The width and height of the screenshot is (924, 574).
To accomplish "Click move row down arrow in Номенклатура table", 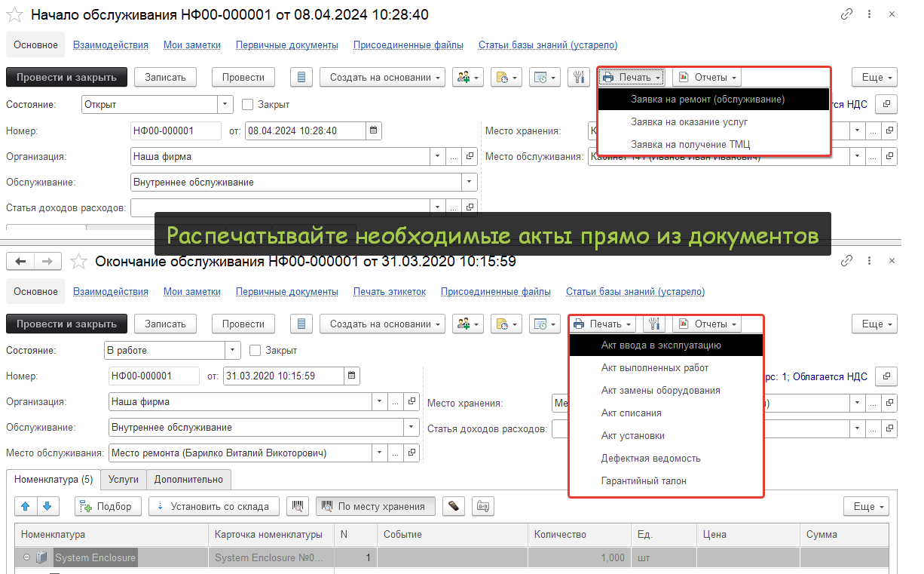I will point(47,506).
